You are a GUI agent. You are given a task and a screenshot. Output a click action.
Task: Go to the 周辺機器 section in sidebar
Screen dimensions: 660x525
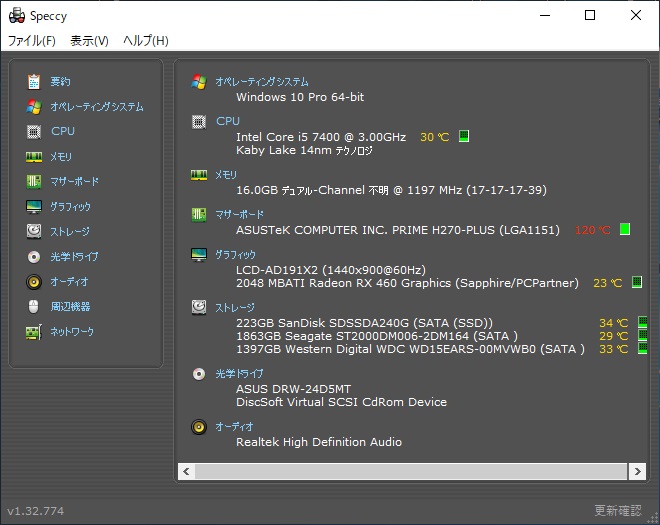pyautogui.click(x=70, y=306)
